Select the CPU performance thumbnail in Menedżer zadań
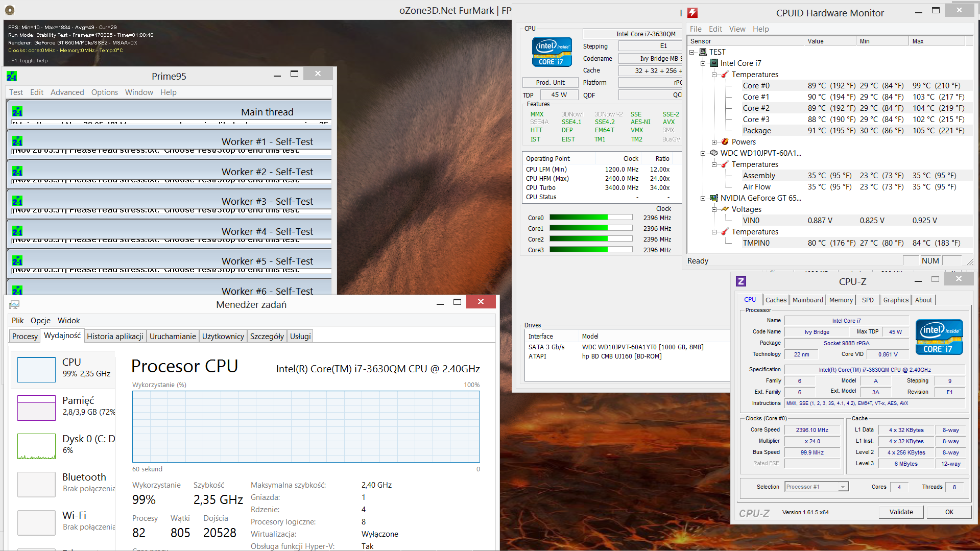980x551 pixels. point(36,370)
